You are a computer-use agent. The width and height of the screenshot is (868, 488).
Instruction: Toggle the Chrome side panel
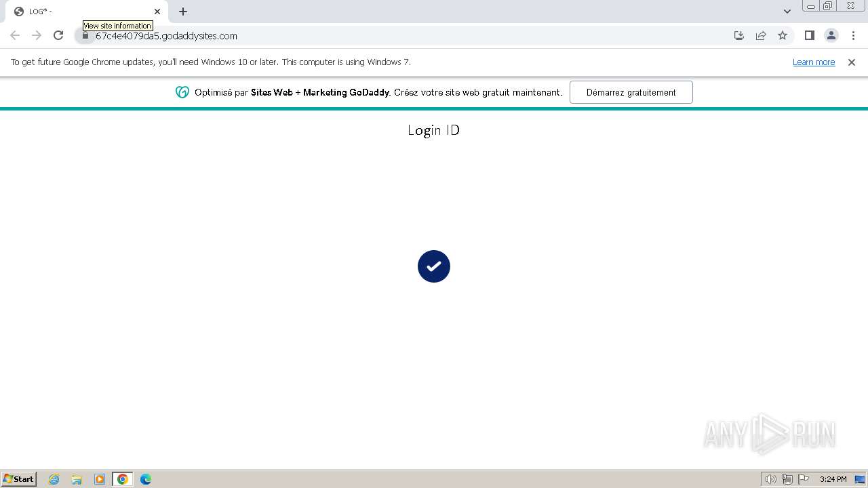(x=809, y=35)
